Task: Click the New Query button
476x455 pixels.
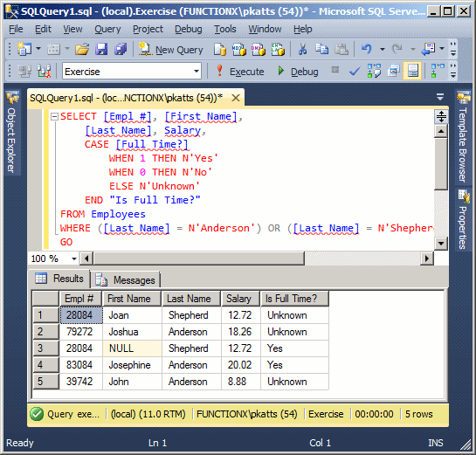Action: pyautogui.click(x=170, y=50)
